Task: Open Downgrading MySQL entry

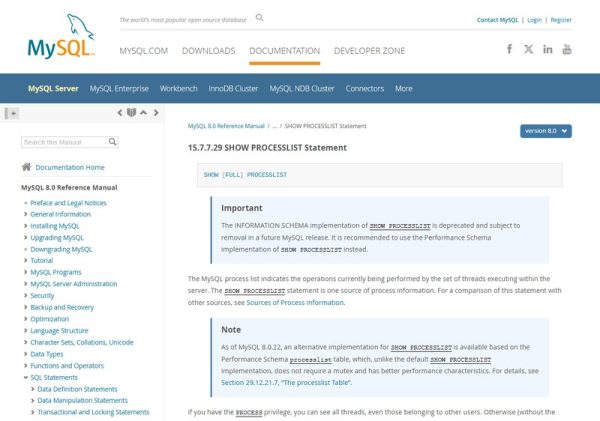Action: coord(61,249)
